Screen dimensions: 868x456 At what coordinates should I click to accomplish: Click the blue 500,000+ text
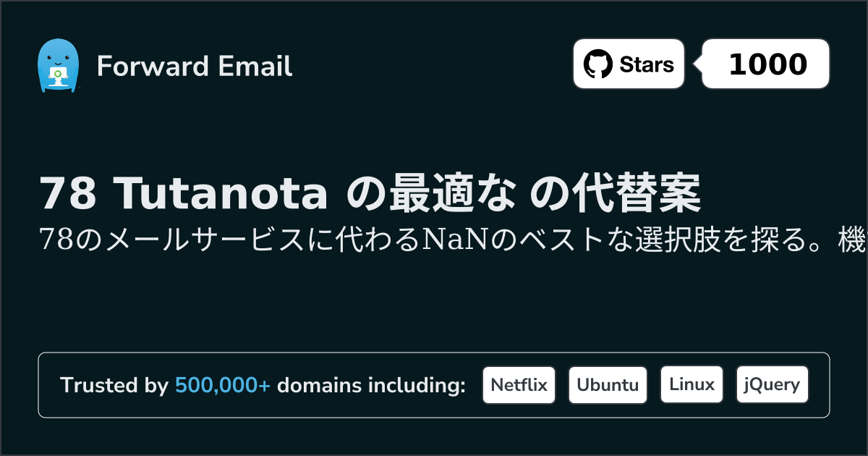coord(223,386)
